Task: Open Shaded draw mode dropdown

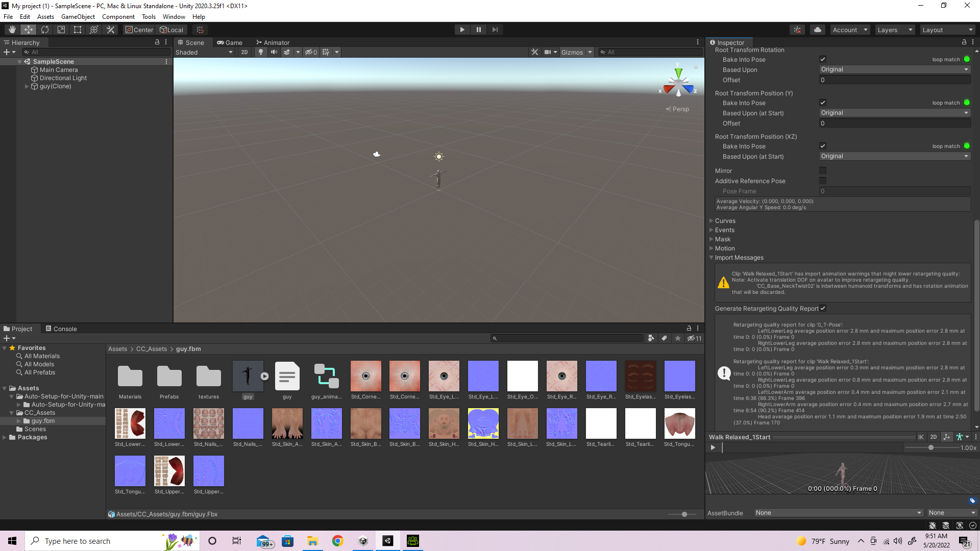Action: click(204, 52)
